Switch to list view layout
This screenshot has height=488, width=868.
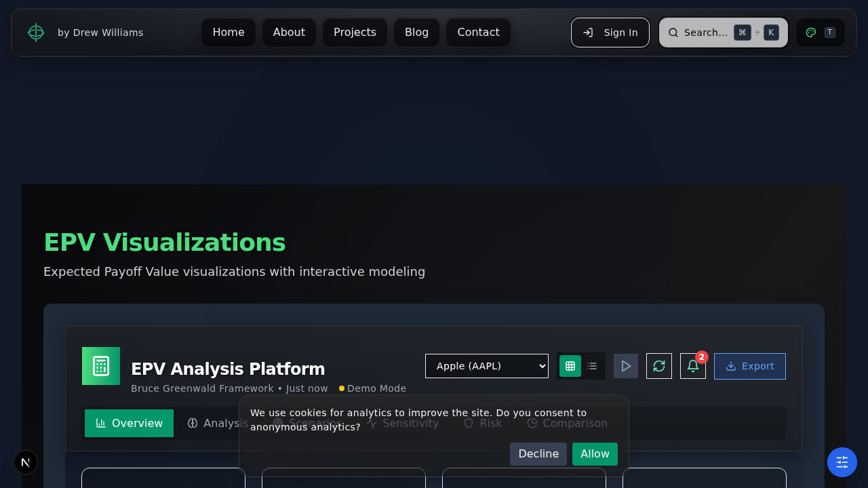click(591, 366)
